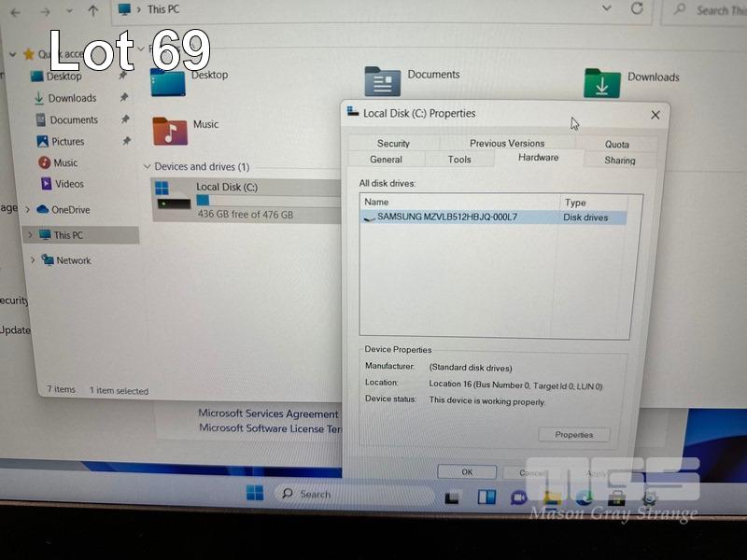Open the Music folder icon

click(170, 130)
